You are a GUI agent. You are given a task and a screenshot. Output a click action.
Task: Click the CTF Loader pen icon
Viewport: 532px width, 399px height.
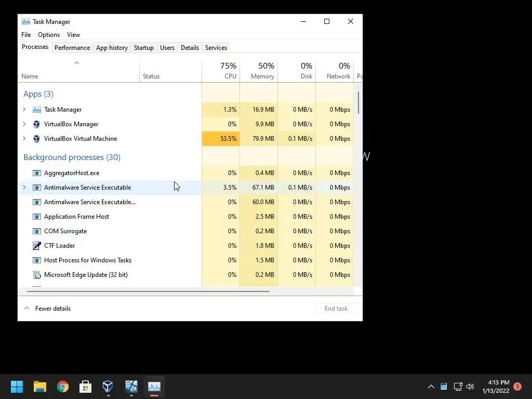coord(37,246)
